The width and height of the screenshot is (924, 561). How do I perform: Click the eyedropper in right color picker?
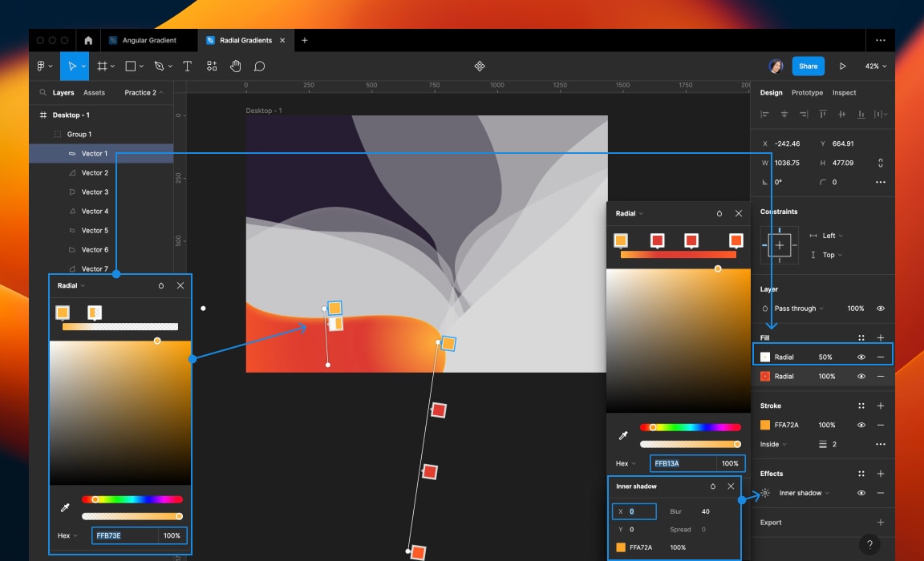point(623,436)
